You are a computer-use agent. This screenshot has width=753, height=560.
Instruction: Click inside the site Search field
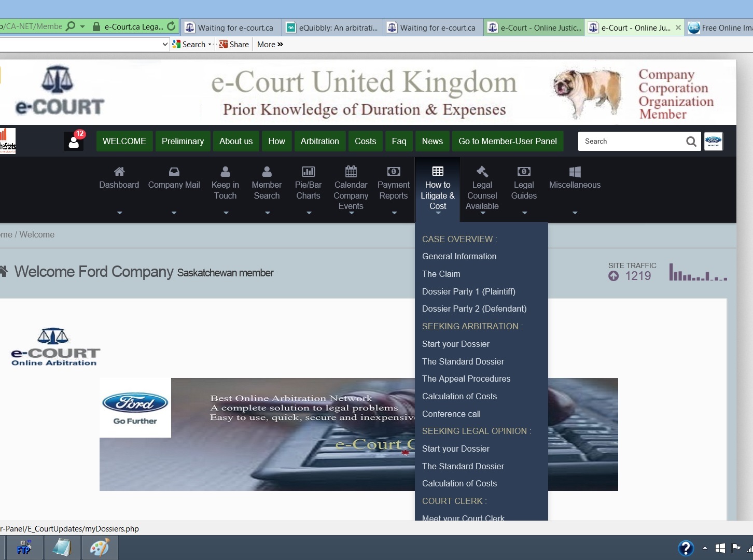(630, 141)
